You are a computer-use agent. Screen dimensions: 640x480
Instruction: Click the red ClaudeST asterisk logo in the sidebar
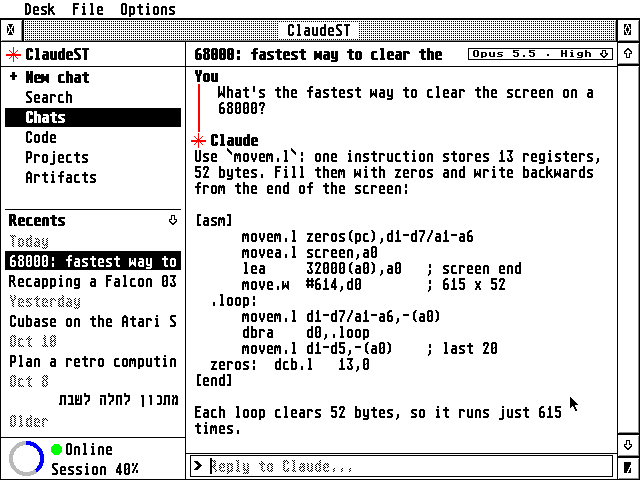(13, 54)
